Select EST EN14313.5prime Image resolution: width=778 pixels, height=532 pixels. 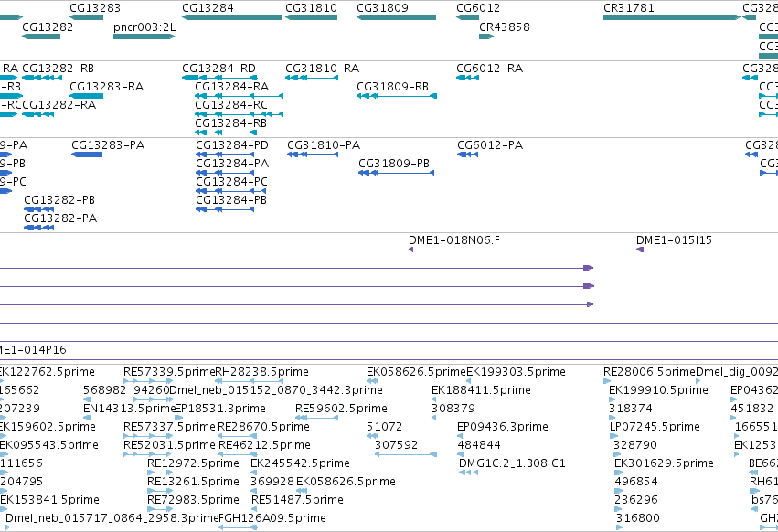tap(130, 409)
